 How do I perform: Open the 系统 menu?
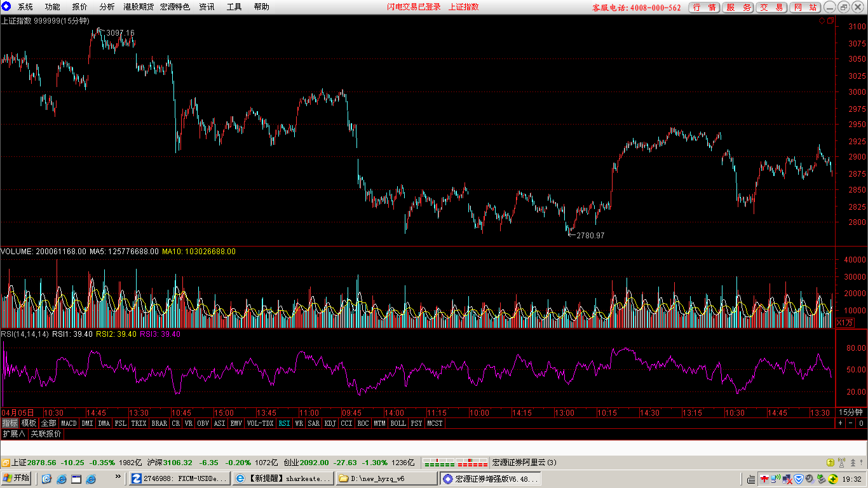point(25,7)
